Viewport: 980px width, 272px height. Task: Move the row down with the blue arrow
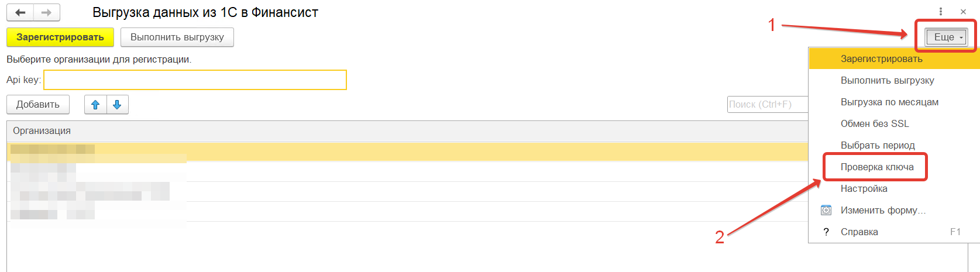click(x=117, y=105)
